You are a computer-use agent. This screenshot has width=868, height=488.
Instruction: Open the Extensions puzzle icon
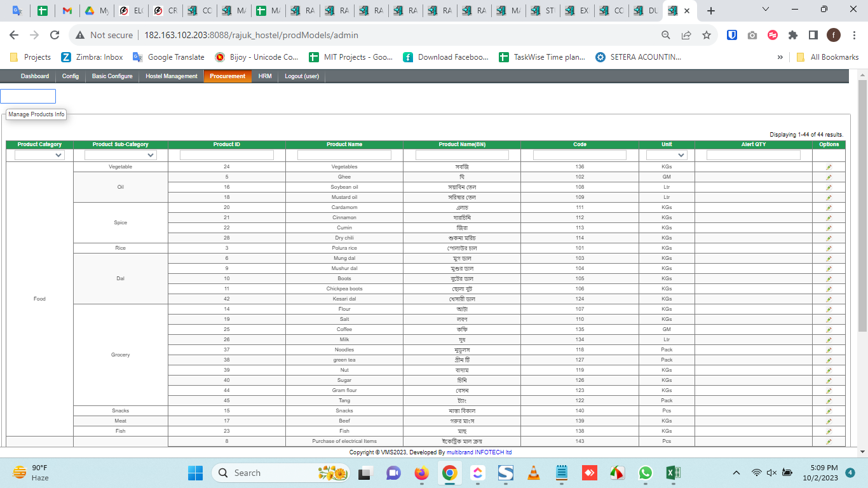[792, 35]
